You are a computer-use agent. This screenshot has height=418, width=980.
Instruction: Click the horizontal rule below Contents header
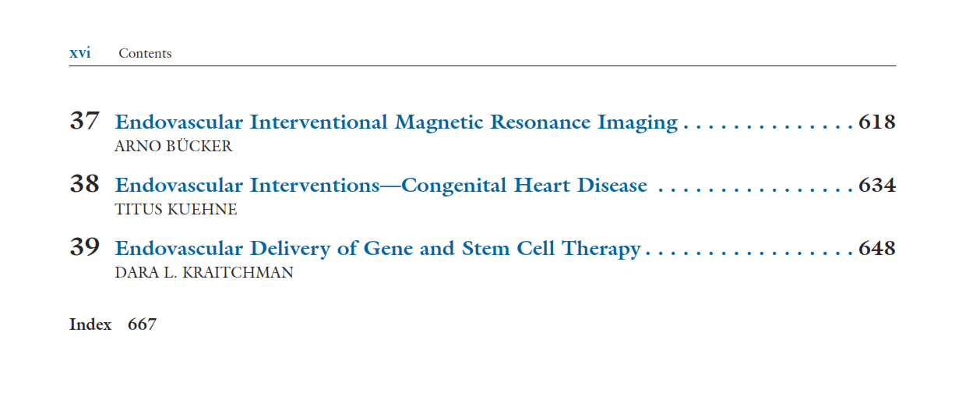click(483, 66)
